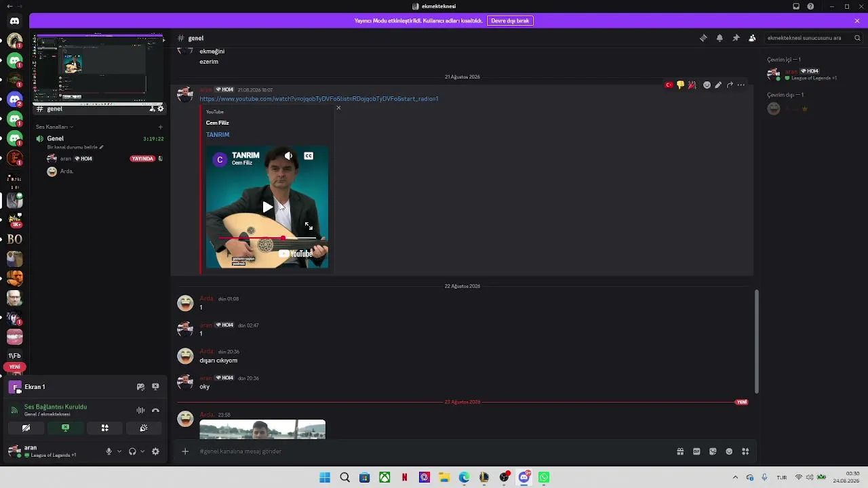
Task: Disconnect from voice channel
Action: [155, 410]
